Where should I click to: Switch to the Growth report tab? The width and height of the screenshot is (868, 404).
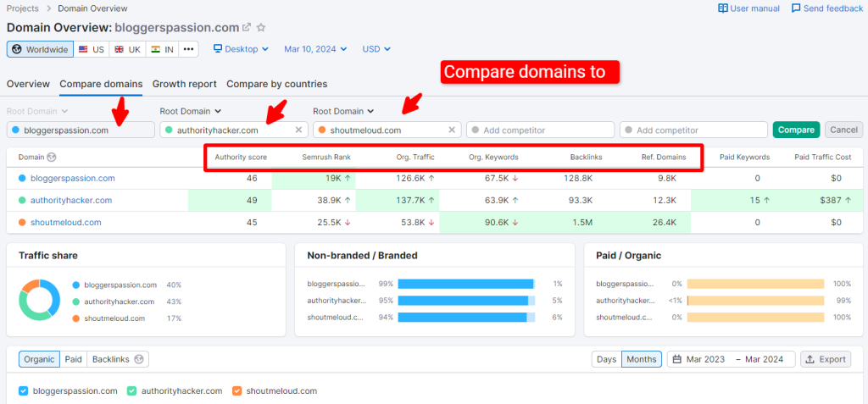[x=184, y=84]
